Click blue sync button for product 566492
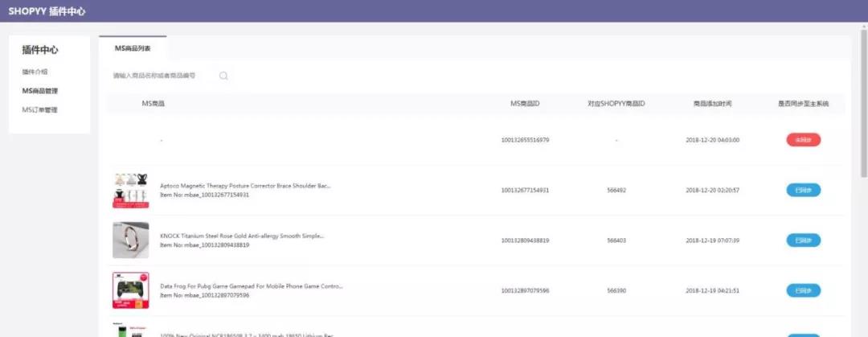The image size is (868, 337). pos(803,190)
